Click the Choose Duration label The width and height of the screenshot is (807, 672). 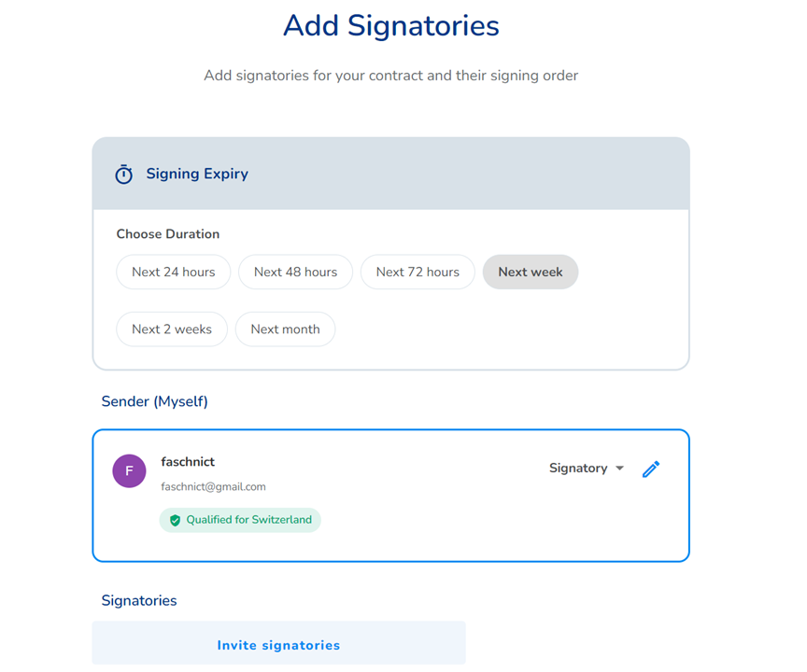[168, 234]
